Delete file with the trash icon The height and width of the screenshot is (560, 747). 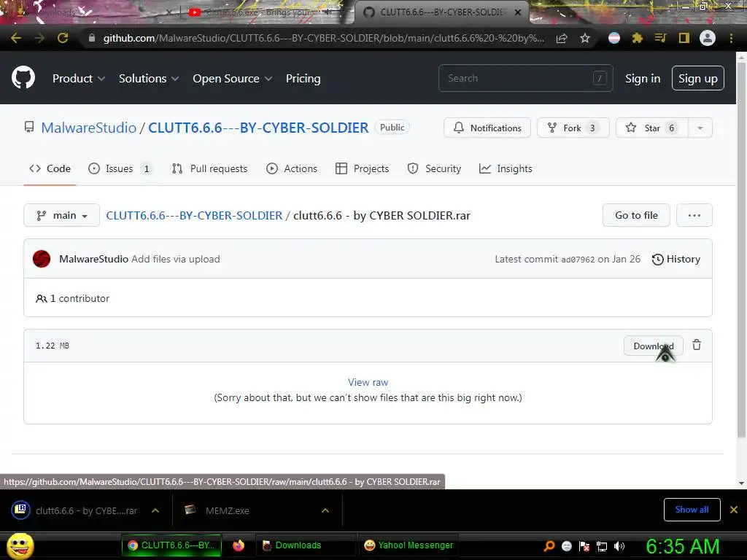pos(697,345)
